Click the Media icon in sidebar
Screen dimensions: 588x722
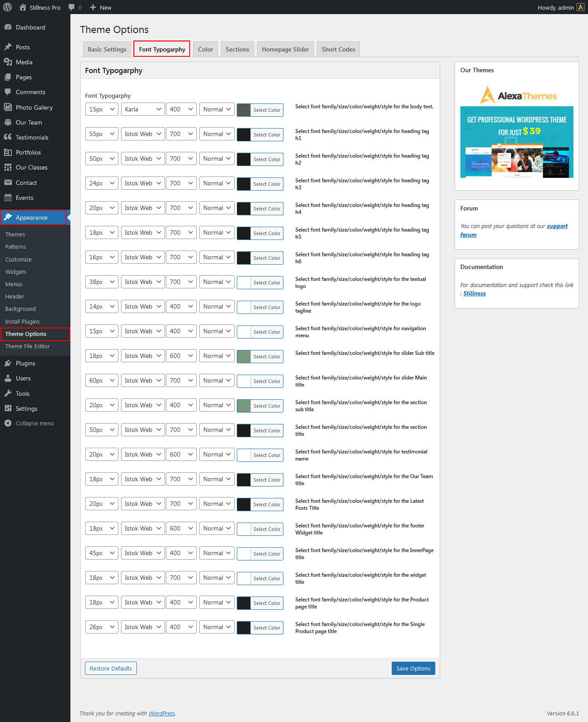(8, 62)
